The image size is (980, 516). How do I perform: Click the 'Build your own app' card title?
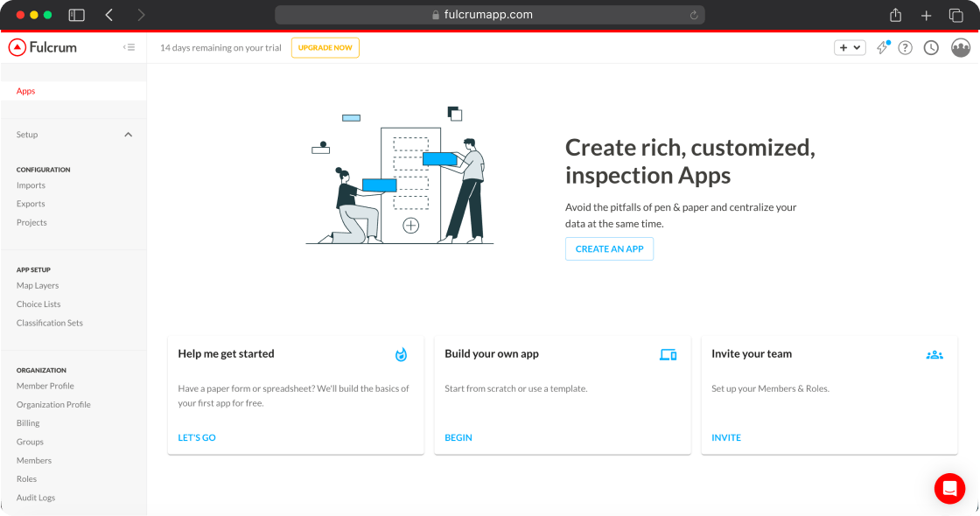(x=492, y=353)
